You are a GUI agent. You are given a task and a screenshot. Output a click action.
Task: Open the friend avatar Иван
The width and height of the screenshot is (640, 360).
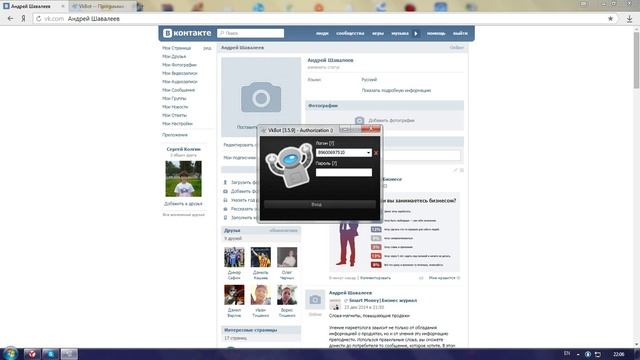click(260, 295)
